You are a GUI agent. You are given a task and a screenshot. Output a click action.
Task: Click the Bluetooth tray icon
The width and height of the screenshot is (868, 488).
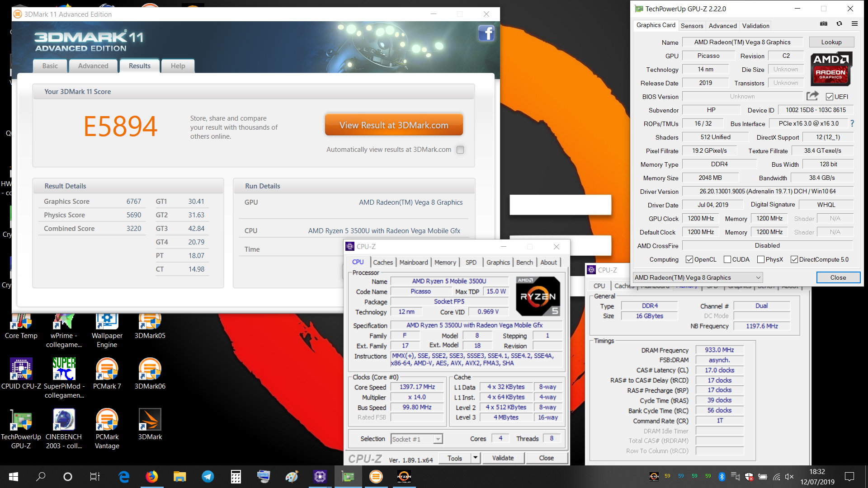click(x=722, y=476)
